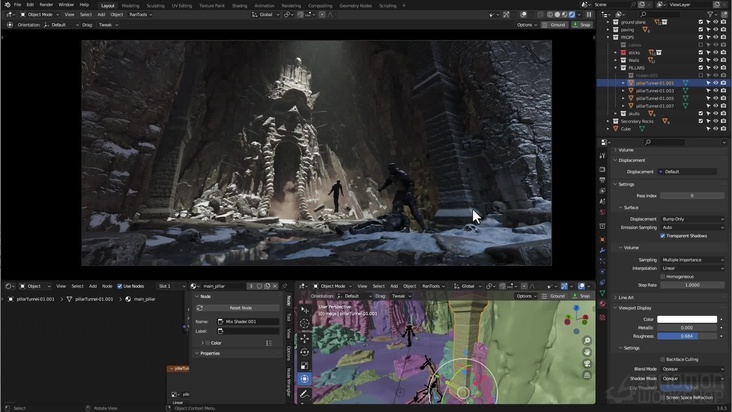The image size is (732, 412).
Task: Hide the paving collection with eye icon
Action: point(716,30)
